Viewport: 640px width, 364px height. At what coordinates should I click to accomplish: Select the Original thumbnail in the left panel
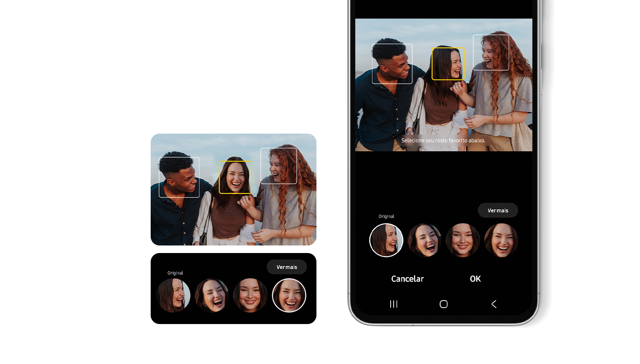point(174,295)
